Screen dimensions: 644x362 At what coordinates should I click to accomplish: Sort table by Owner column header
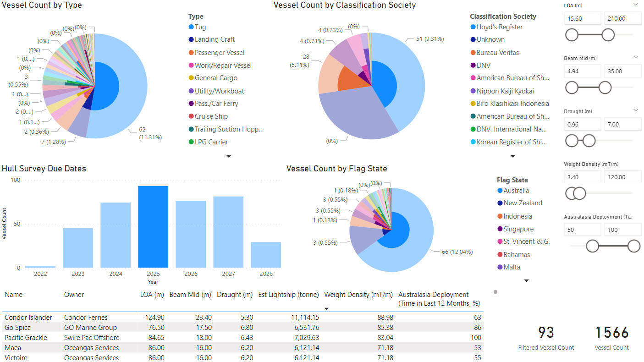tap(74, 295)
